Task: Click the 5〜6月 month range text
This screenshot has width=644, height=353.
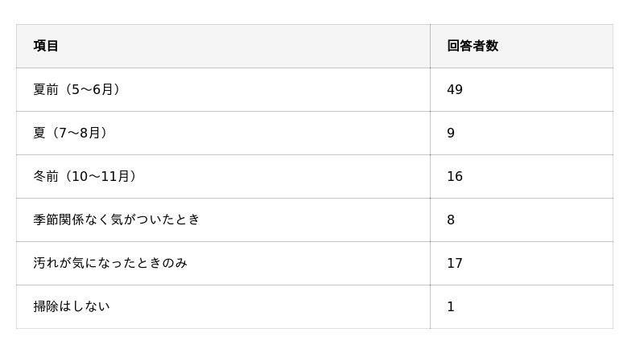Action: (92, 89)
